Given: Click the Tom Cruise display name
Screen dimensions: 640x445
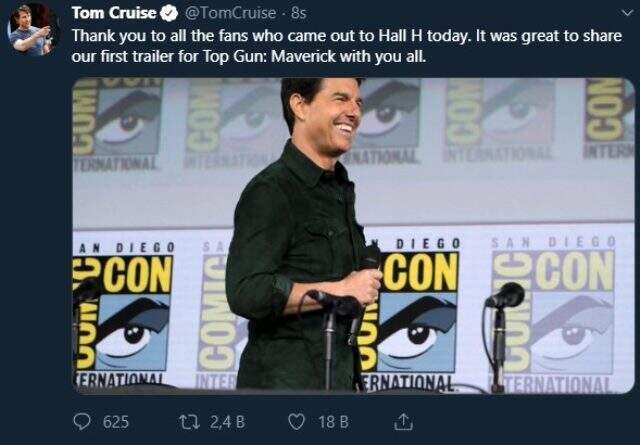Looking at the screenshot, I should pos(114,13).
